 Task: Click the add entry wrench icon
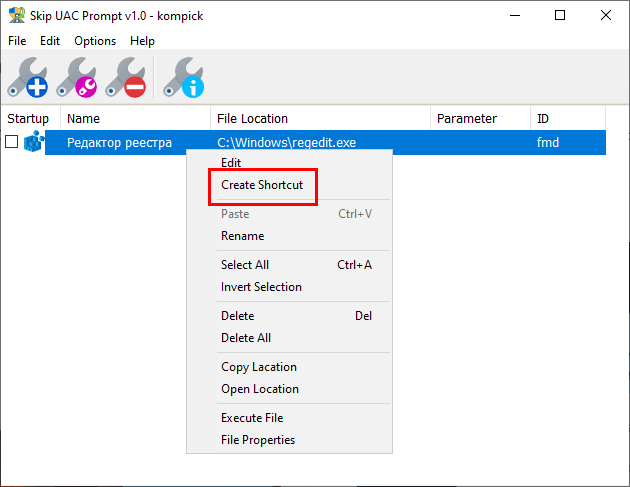click(27, 77)
